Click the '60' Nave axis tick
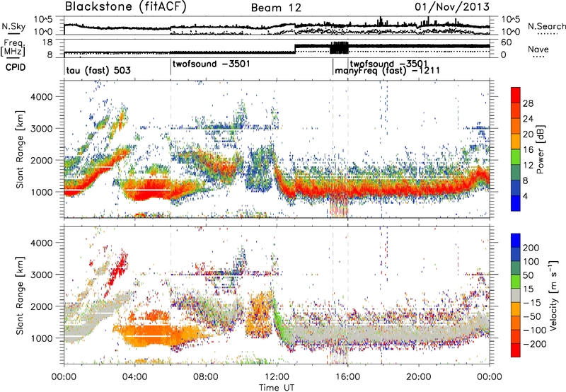Viewport: 566px width, 392px height. (507, 42)
